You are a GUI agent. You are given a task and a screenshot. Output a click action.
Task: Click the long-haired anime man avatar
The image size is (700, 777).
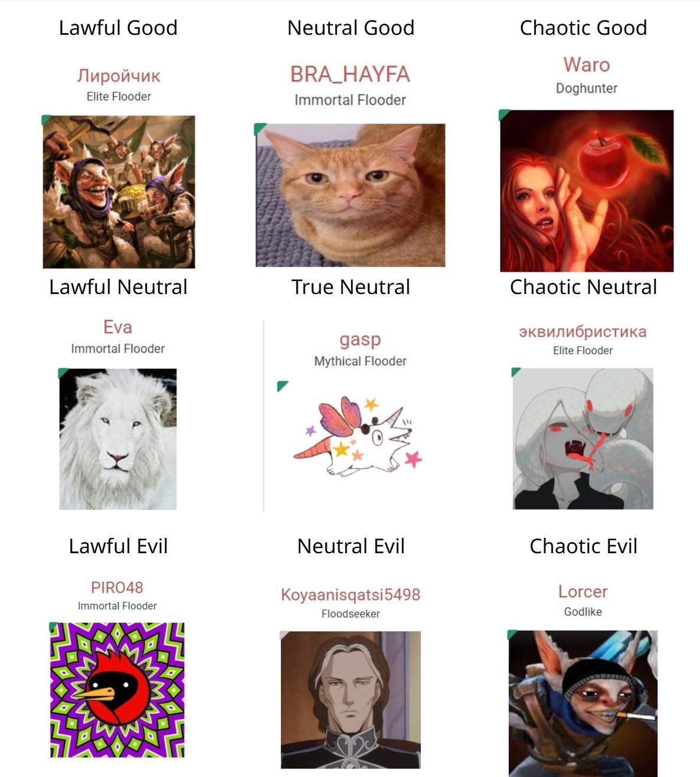pos(351,700)
